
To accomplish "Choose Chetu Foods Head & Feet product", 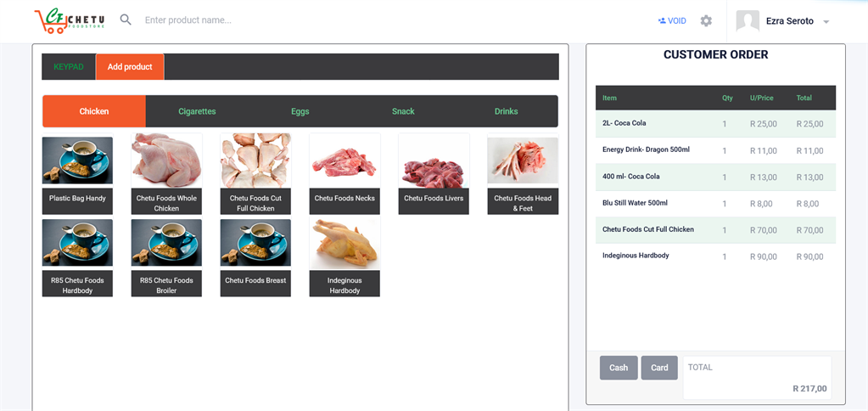I will tap(523, 173).
